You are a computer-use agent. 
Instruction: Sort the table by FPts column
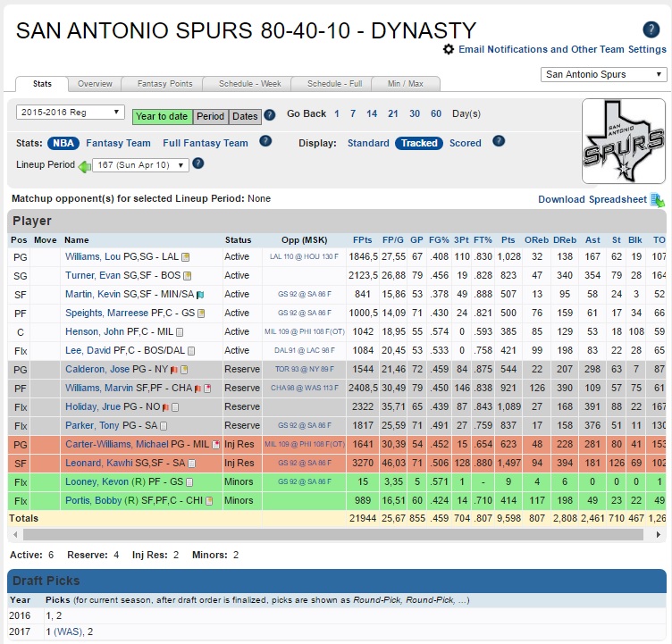(362, 240)
